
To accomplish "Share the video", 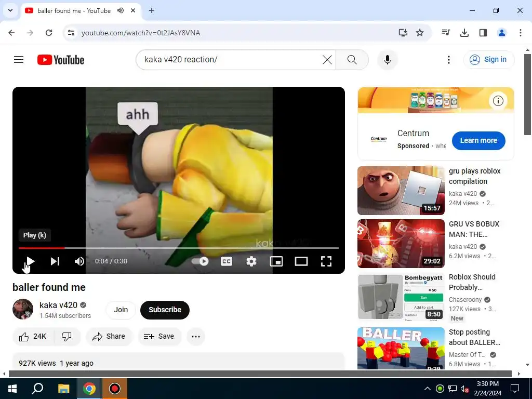I will click(x=109, y=337).
